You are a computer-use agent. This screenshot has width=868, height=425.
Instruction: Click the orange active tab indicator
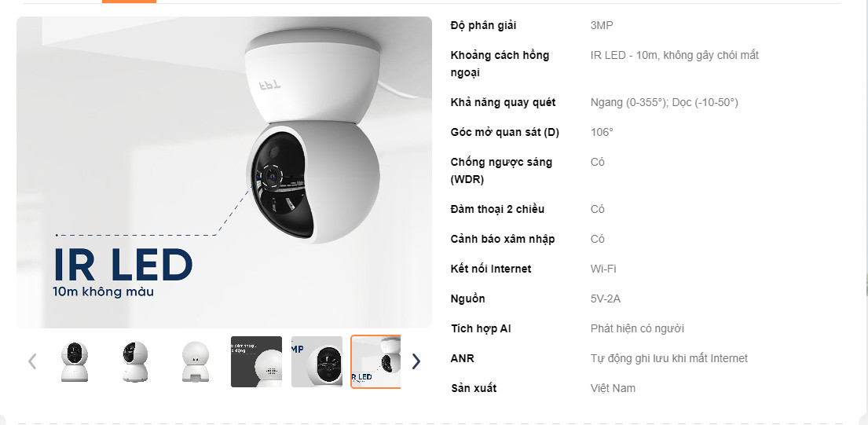(x=129, y=2)
